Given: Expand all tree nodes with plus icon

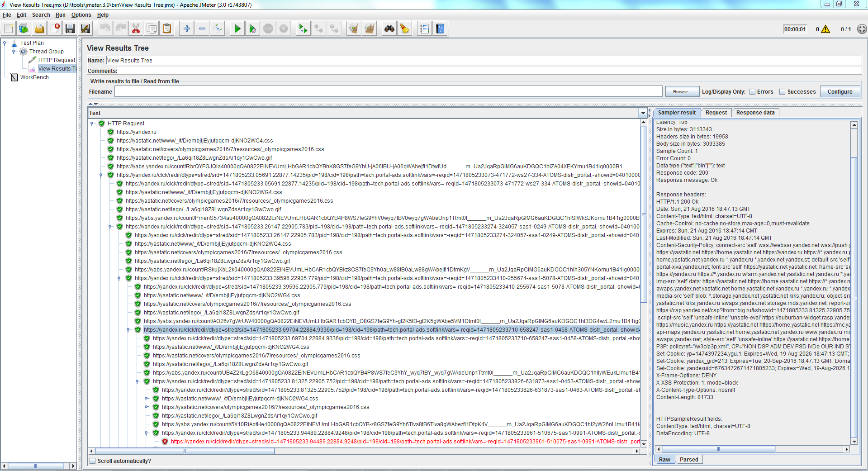Looking at the screenshot, I should click(x=186, y=29).
